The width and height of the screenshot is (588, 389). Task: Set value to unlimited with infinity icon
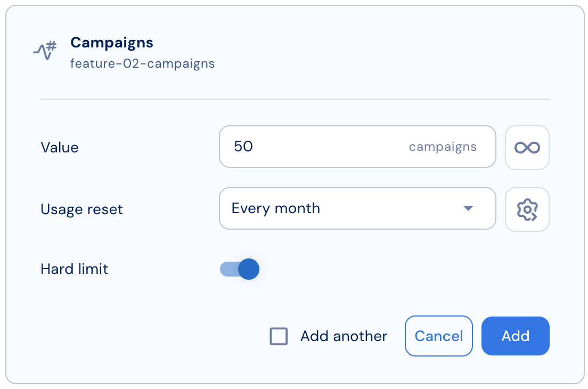(527, 148)
